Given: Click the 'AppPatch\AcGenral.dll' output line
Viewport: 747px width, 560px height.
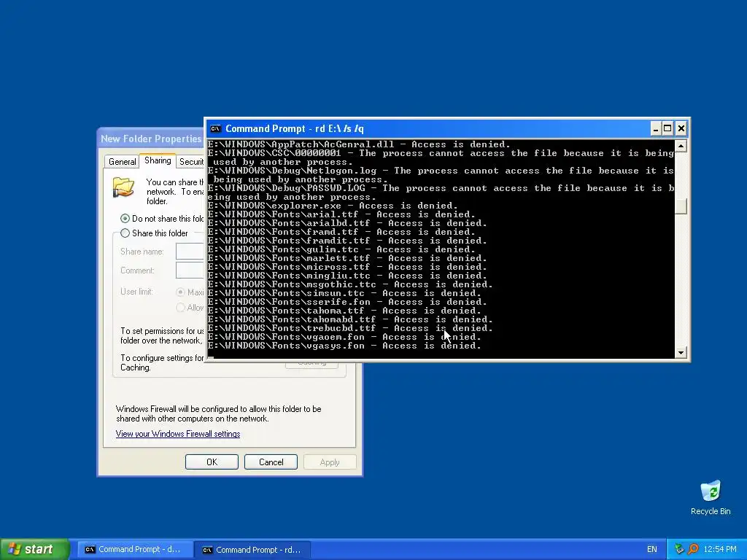Looking at the screenshot, I should (x=359, y=144).
